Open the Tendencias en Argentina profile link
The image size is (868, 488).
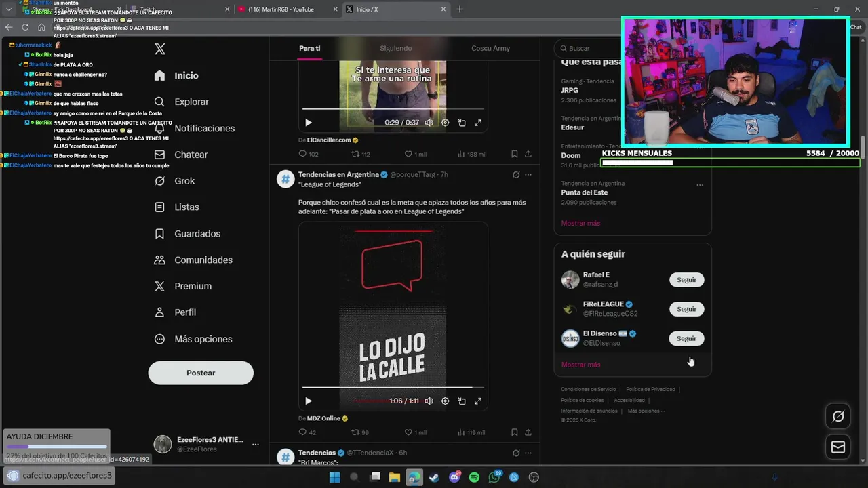pyautogui.click(x=338, y=175)
